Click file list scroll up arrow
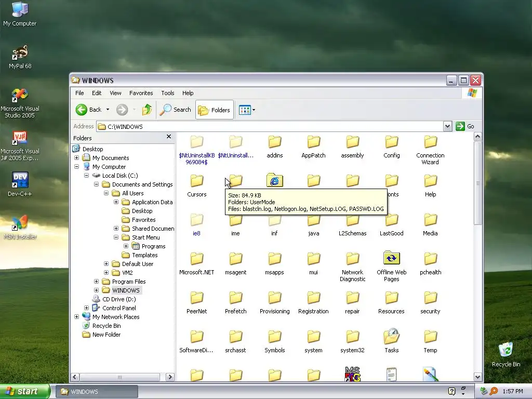Viewport: 532px width, 399px height. pyautogui.click(x=478, y=137)
